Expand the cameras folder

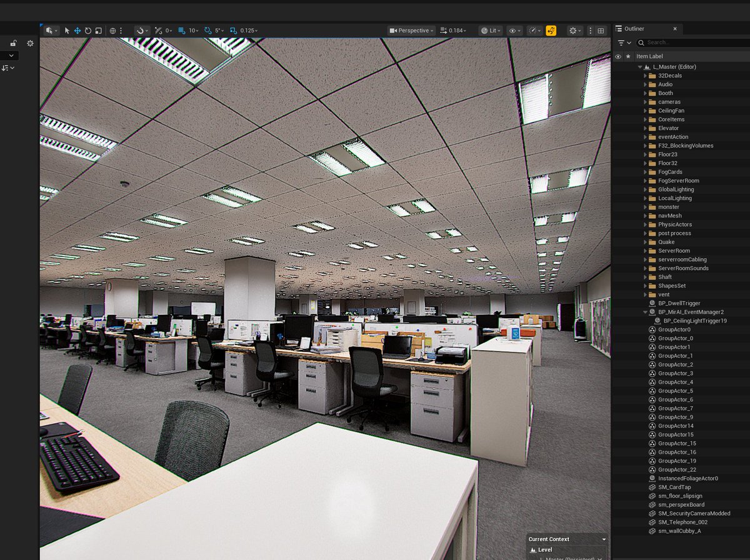[x=646, y=102]
